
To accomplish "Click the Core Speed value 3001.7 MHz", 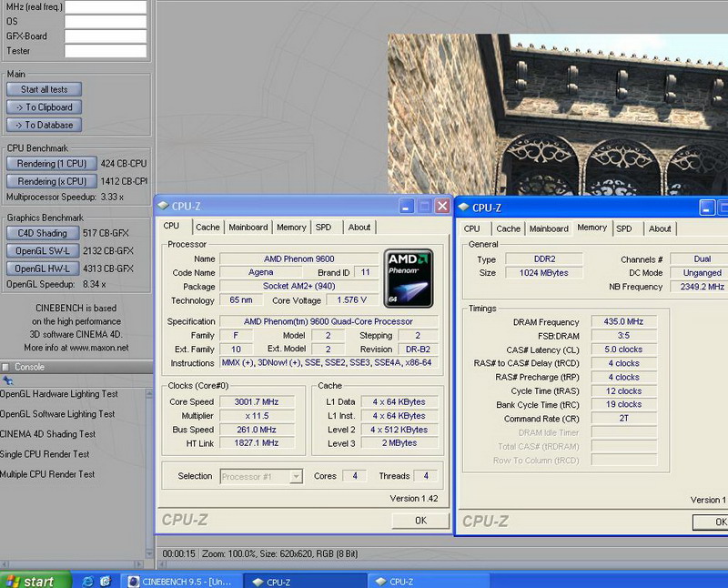I will click(x=257, y=401).
